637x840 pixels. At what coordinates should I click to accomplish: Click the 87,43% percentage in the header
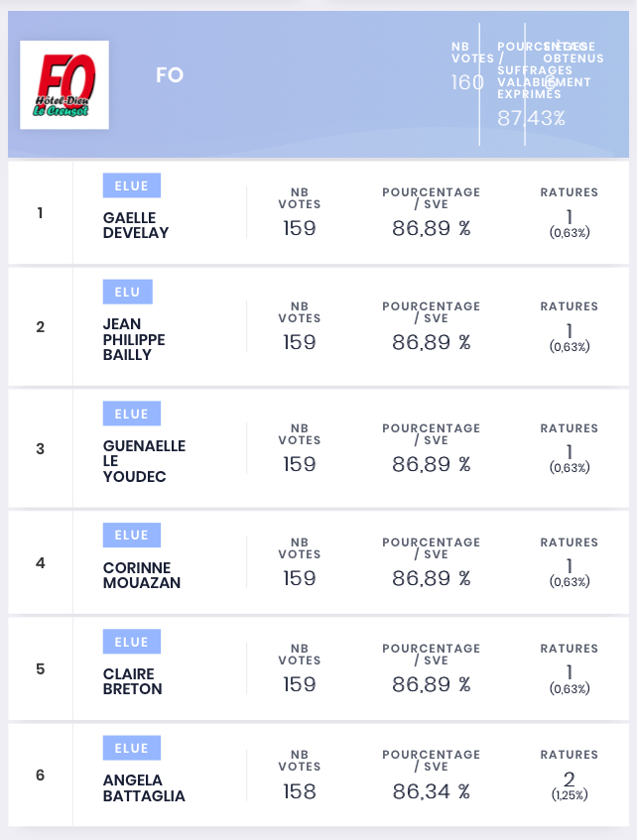point(531,118)
